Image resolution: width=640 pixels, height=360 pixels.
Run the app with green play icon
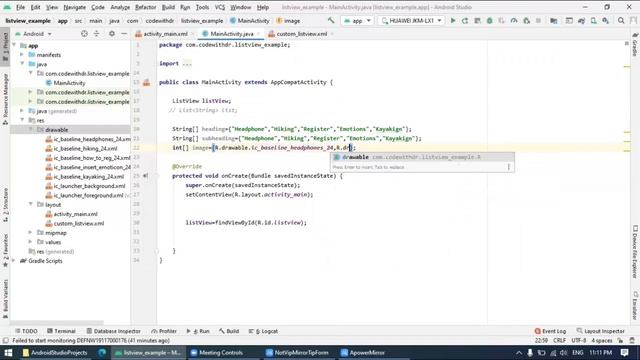click(453, 20)
